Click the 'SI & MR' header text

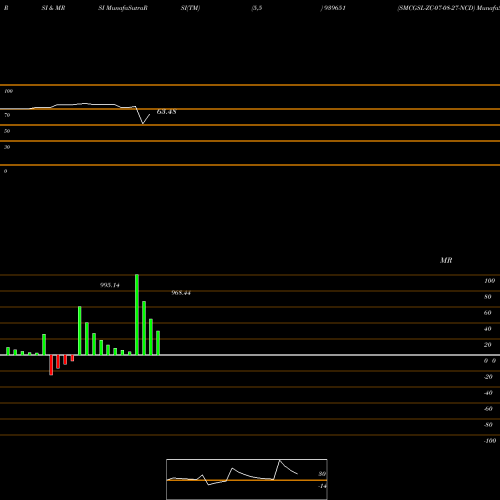click(x=53, y=8)
